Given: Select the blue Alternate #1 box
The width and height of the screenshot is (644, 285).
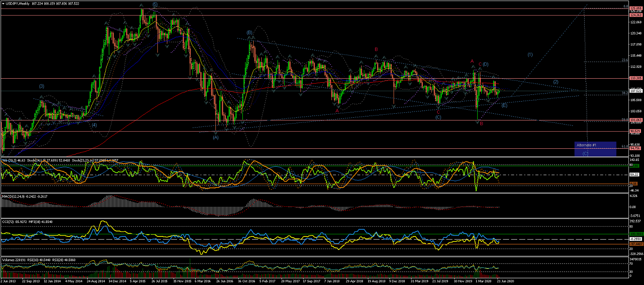Looking at the screenshot, I should coord(595,149).
